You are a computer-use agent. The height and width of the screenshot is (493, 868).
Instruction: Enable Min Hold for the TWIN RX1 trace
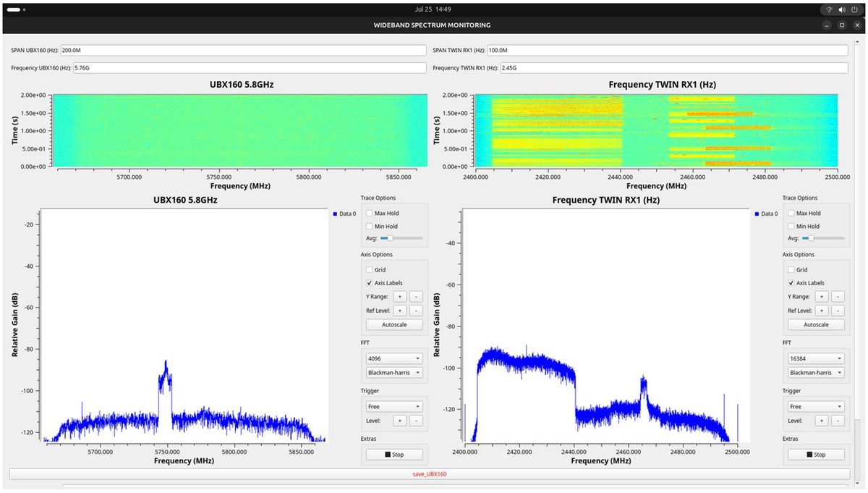pyautogui.click(x=792, y=227)
